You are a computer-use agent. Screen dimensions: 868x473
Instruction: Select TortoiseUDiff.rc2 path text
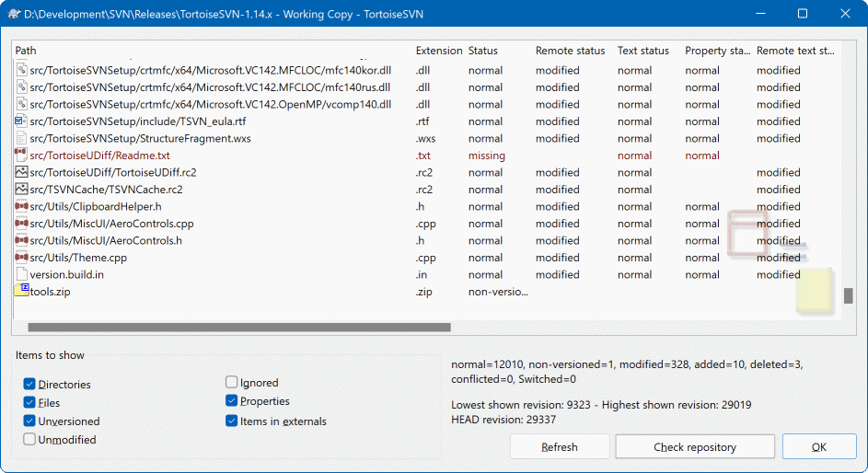click(113, 172)
